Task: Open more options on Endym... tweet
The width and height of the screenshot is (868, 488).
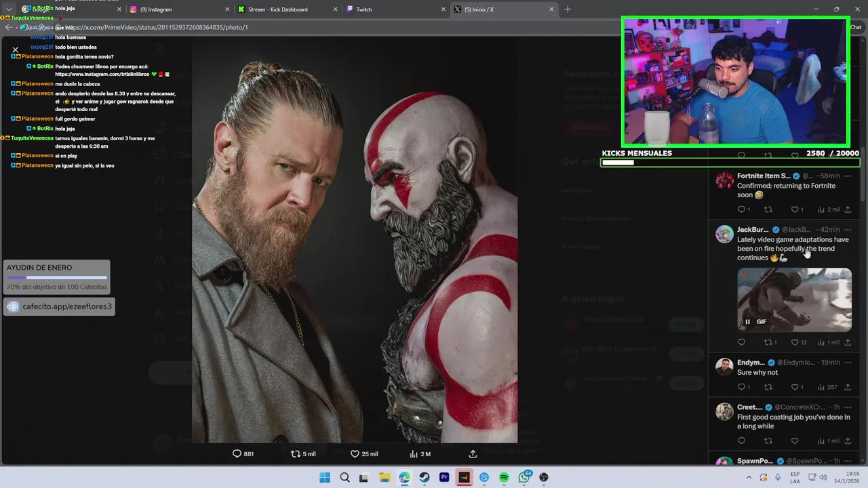Action: point(848,363)
